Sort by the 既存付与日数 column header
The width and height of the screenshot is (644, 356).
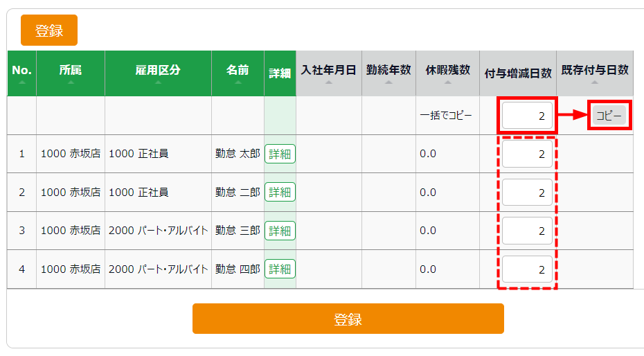tap(594, 73)
